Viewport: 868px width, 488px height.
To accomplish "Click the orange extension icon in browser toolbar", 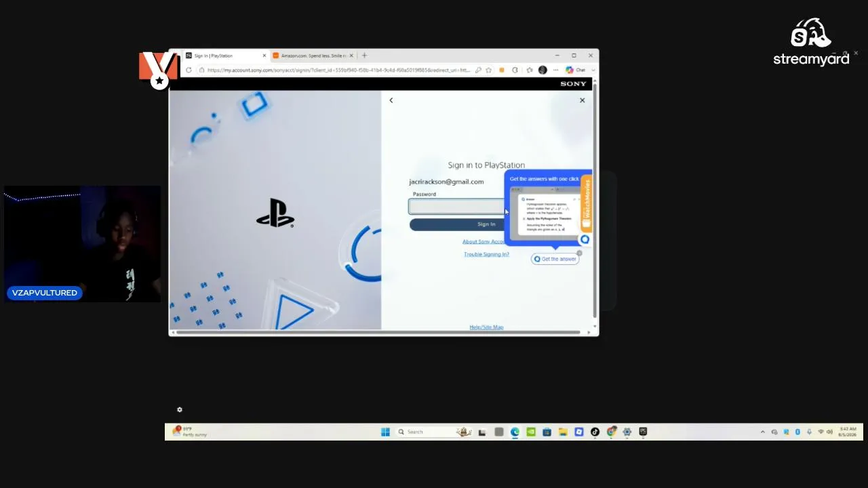I will [x=502, y=70].
